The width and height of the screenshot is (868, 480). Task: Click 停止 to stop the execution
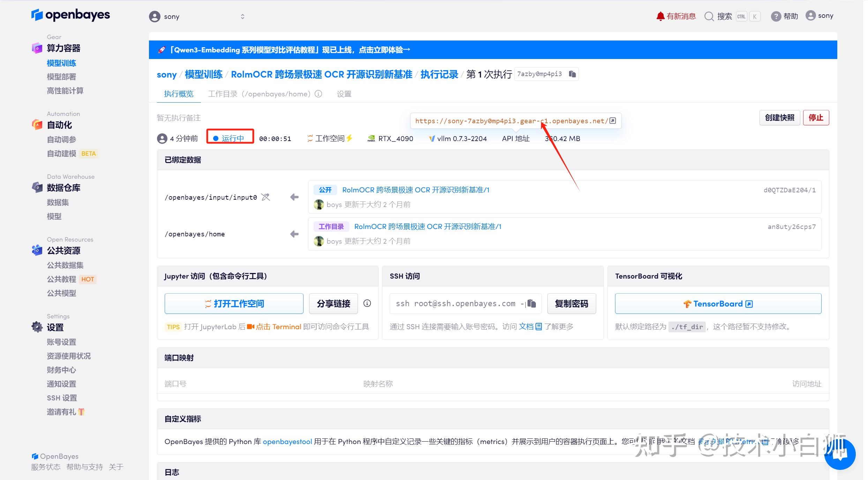point(816,118)
